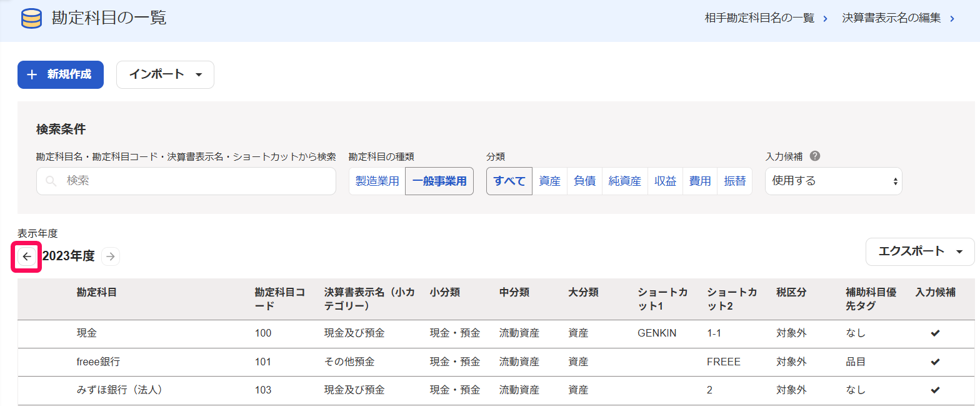Click checkmark in freee銀行 row

click(x=935, y=362)
